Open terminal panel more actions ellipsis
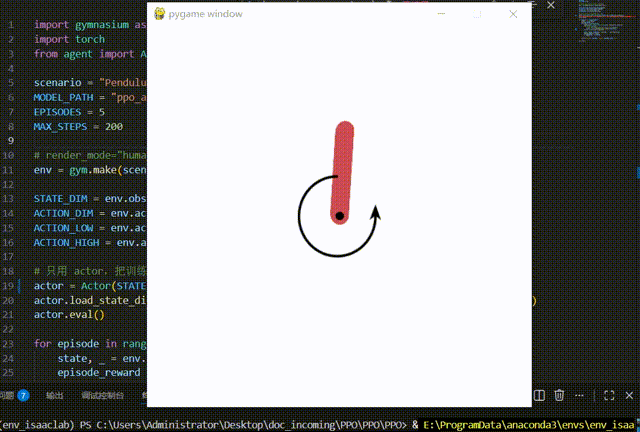Image resolution: width=640 pixels, height=432 pixels. [579, 395]
